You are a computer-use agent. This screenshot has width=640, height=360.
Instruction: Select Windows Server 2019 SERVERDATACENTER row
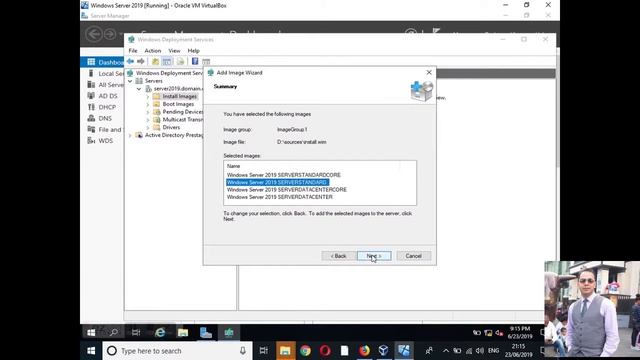point(280,197)
